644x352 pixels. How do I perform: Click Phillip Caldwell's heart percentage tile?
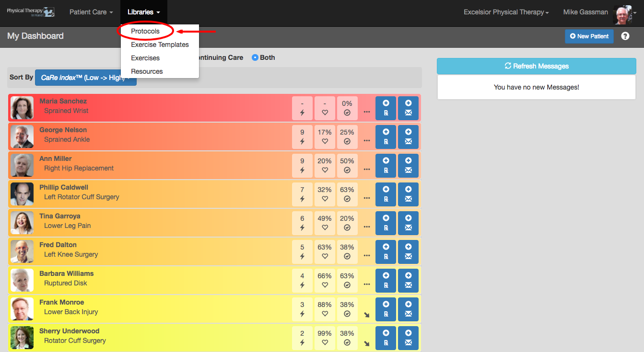325,194
